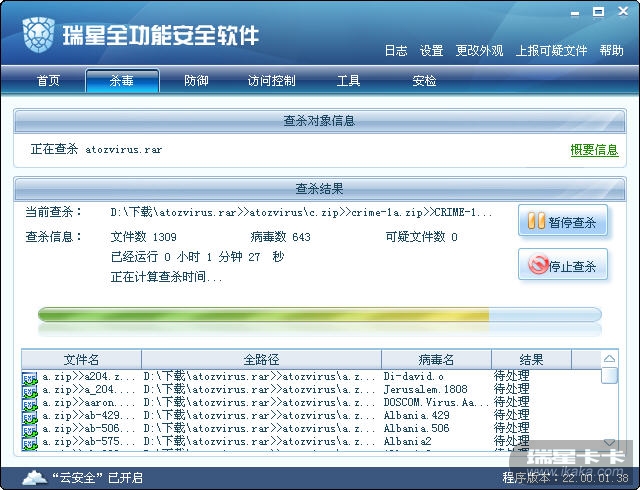Click the green scan progress bar

pos(320,315)
